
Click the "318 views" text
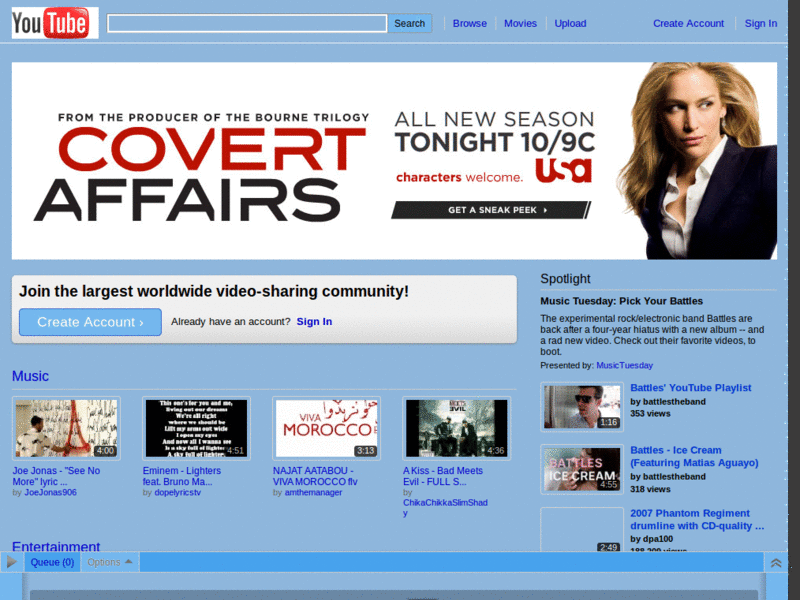coord(650,489)
